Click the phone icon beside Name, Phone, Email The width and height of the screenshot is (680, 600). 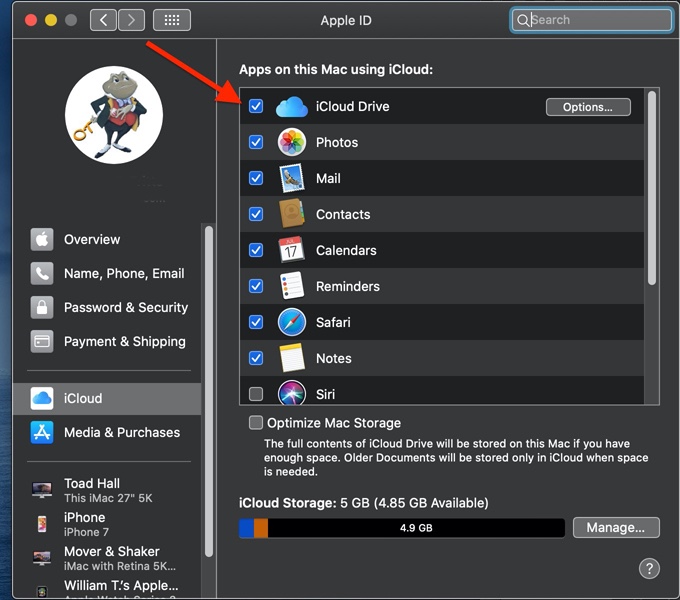click(x=42, y=273)
